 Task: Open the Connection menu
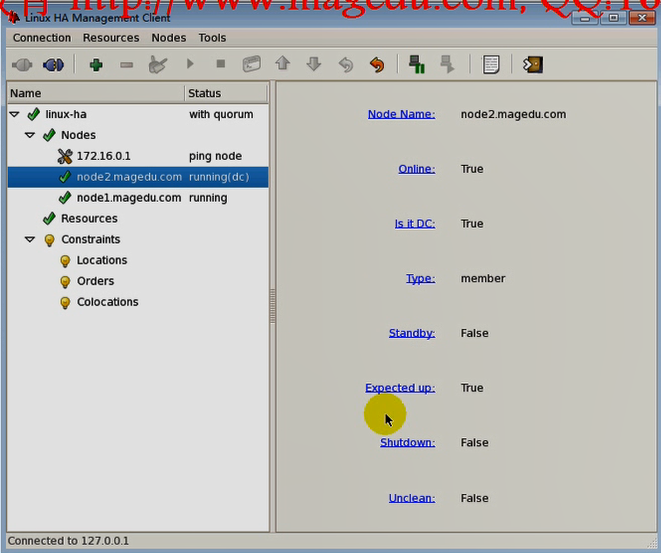(x=42, y=38)
